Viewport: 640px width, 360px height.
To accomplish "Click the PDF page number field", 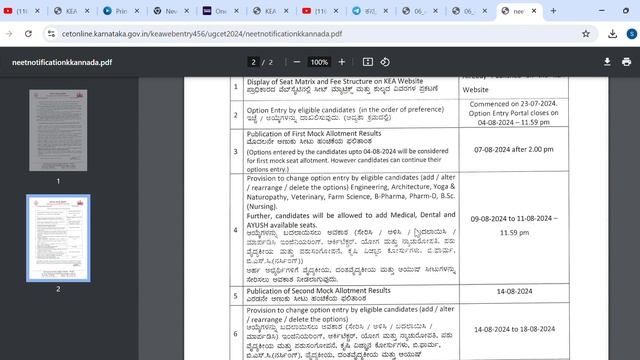I will coord(253,62).
